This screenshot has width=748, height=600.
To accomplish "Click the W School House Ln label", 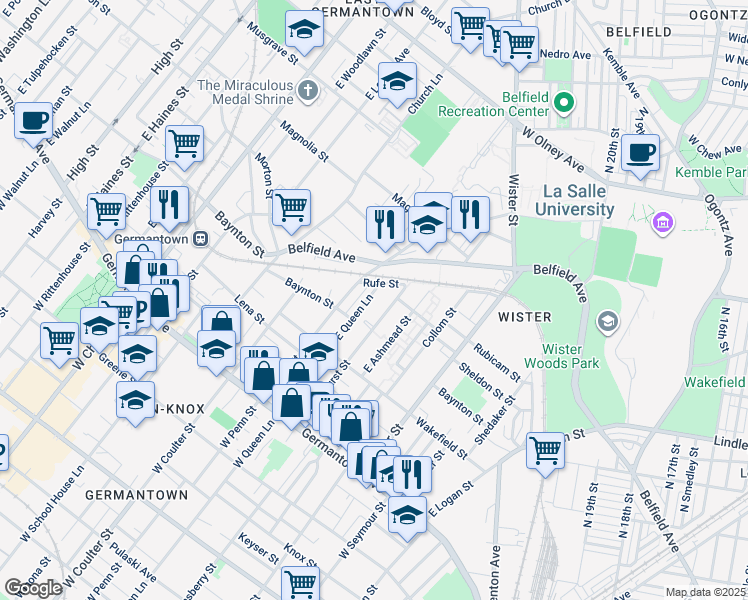I will coord(52,503).
